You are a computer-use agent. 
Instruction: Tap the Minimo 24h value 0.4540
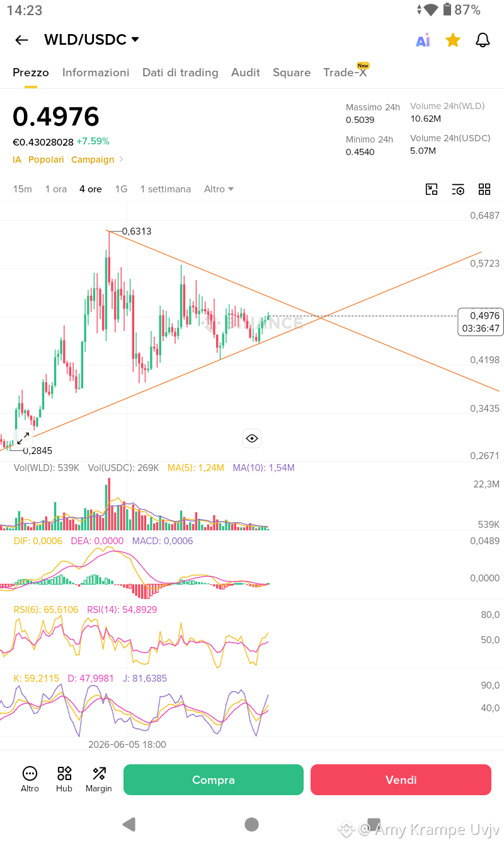(x=360, y=152)
